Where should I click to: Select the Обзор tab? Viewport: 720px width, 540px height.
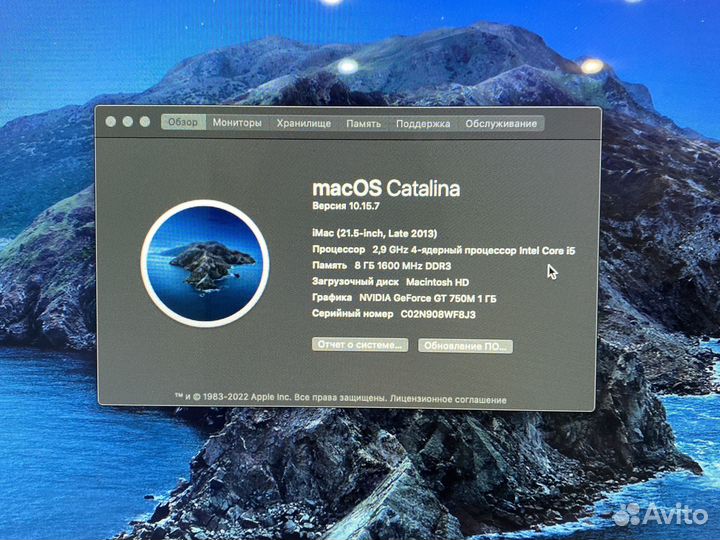click(183, 122)
